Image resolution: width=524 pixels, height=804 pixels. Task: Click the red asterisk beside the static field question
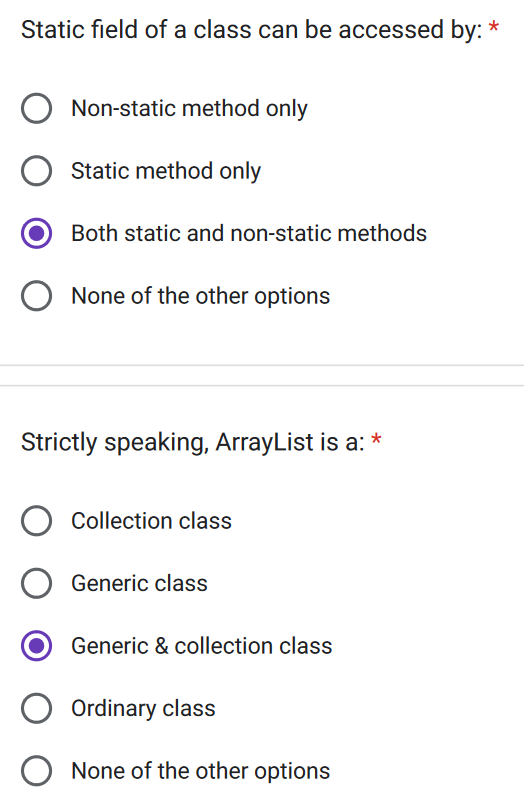(x=494, y=27)
